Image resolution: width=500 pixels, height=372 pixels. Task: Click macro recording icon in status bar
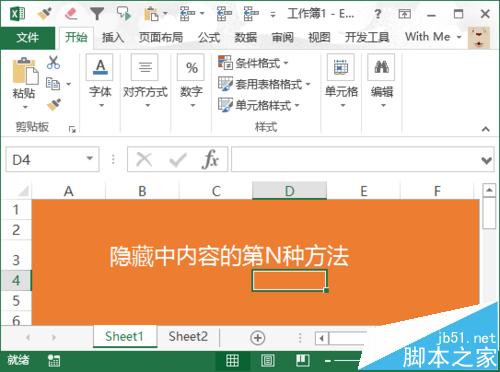[x=54, y=360]
